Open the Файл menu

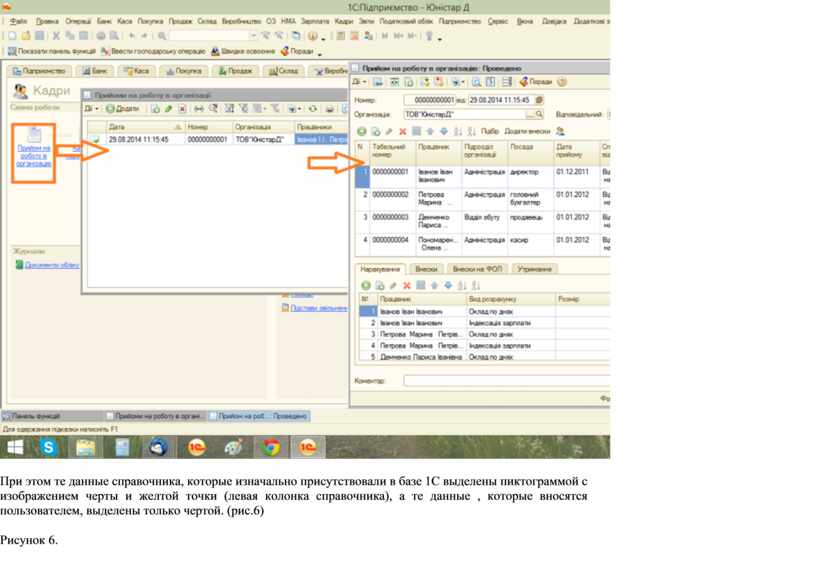18,21
